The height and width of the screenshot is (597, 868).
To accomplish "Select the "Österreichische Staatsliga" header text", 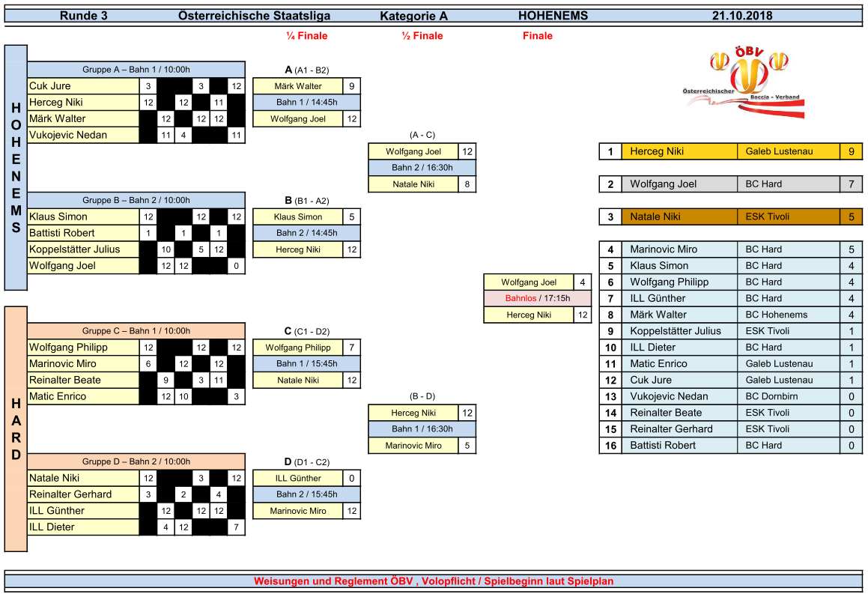I will tap(254, 16).
